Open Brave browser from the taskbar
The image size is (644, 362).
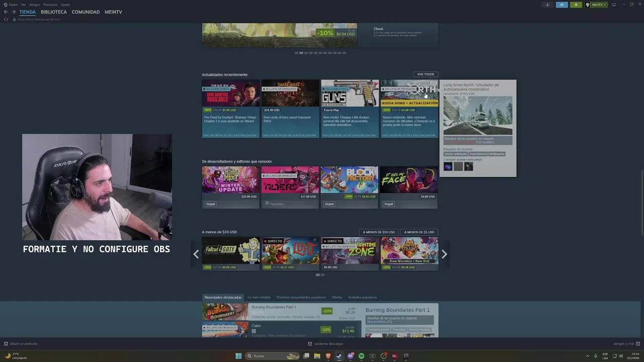(328, 356)
